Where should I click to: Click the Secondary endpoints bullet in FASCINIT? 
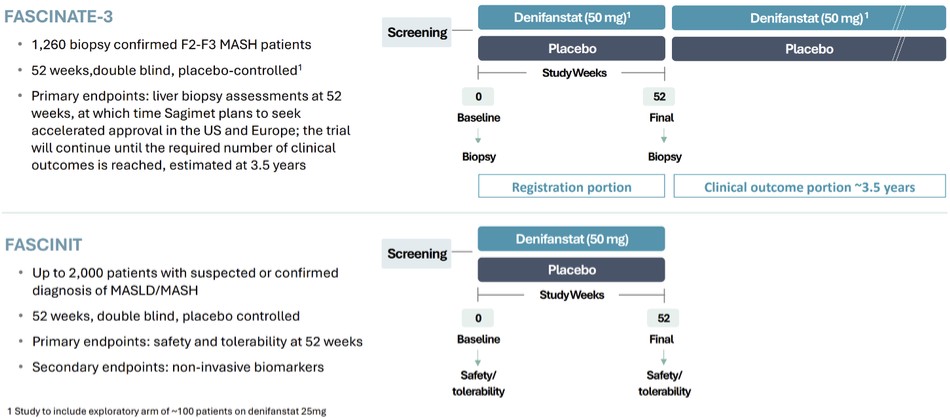click(x=174, y=367)
